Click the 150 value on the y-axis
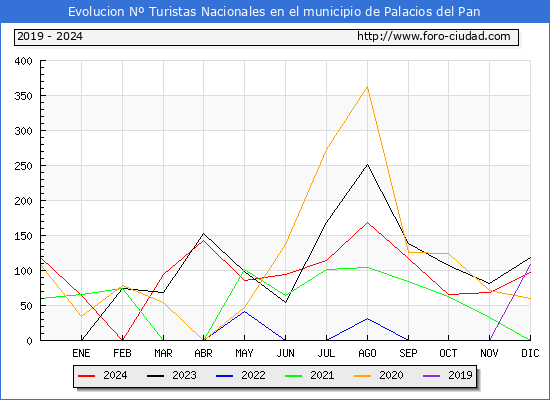This screenshot has width=550, height=400. click(24, 236)
